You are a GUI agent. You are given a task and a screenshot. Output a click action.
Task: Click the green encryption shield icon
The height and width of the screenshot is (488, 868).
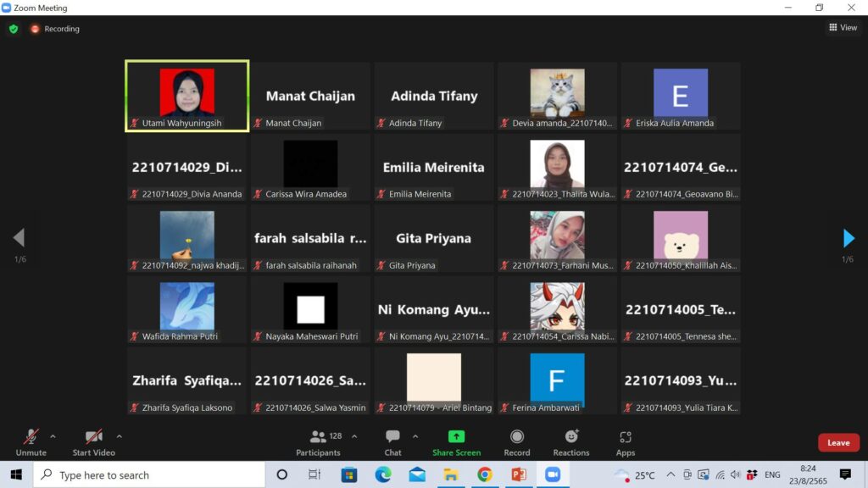[x=14, y=29]
